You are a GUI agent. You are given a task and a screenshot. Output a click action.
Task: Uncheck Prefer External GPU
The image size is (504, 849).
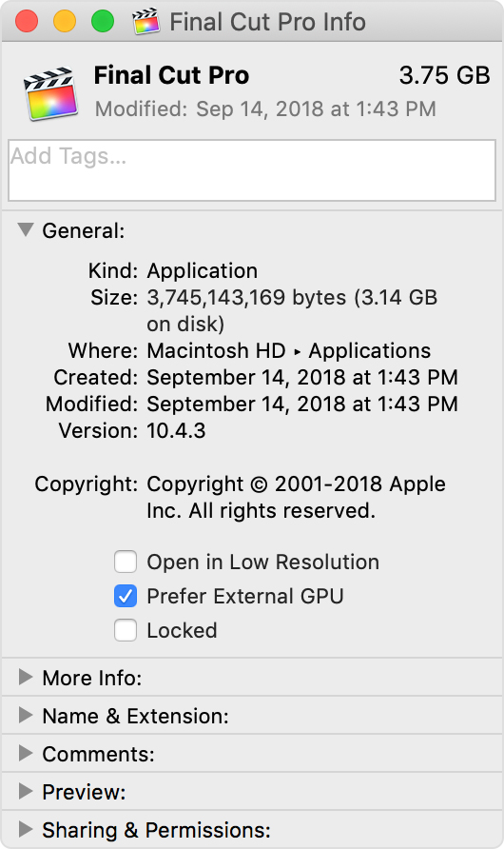(126, 596)
